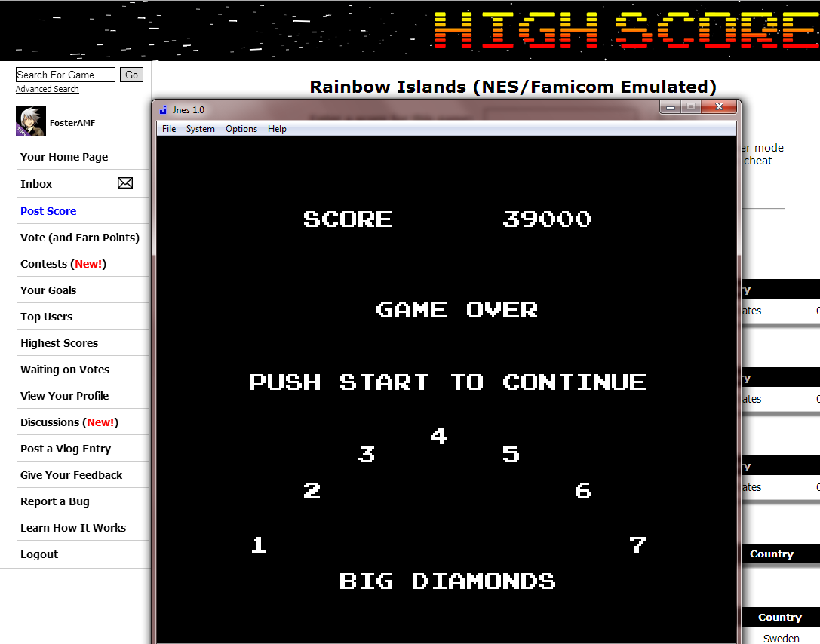Open Your Goals page
Screen dimensions: 820x644
pyautogui.click(x=48, y=290)
